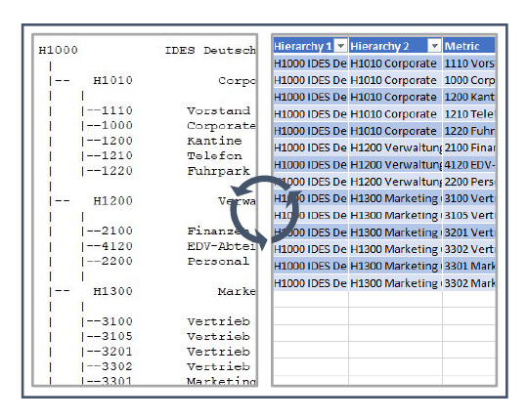Click the 1110 Vors metric cell
The height and width of the screenshot is (420, 528).
pyautogui.click(x=469, y=63)
